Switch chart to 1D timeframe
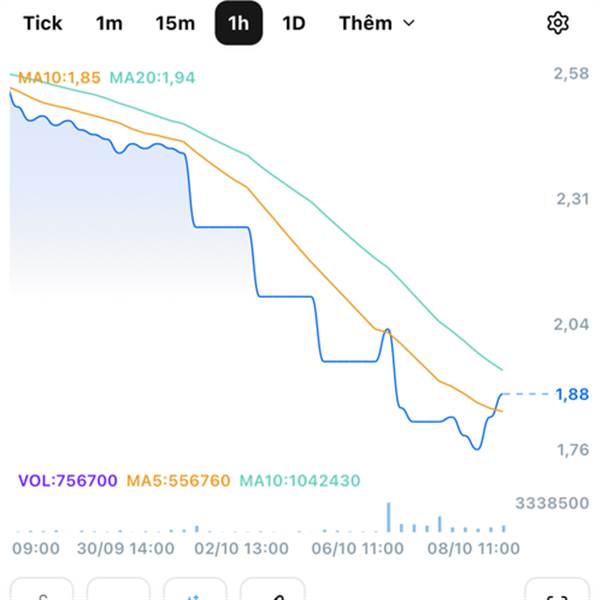This screenshot has height=600, width=600. pos(293,23)
